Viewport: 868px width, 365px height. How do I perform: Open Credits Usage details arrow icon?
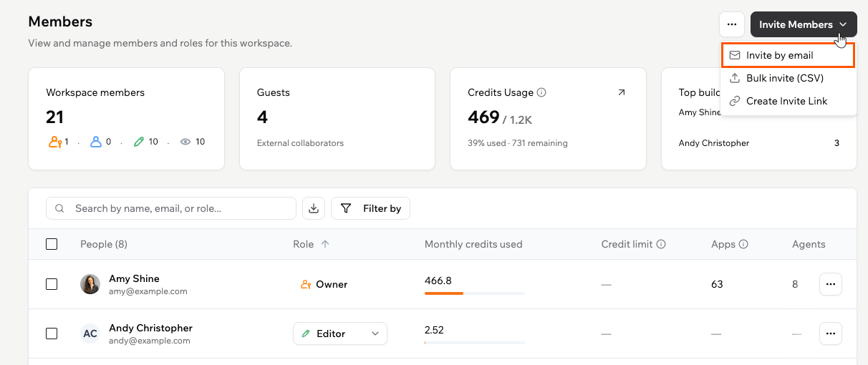[621, 92]
